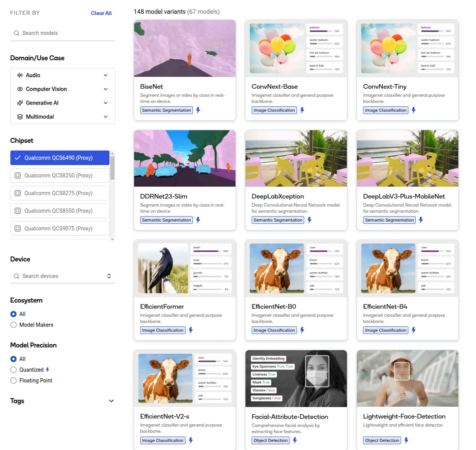Select the Floating Point radio button
476x450 pixels.
tap(13, 381)
